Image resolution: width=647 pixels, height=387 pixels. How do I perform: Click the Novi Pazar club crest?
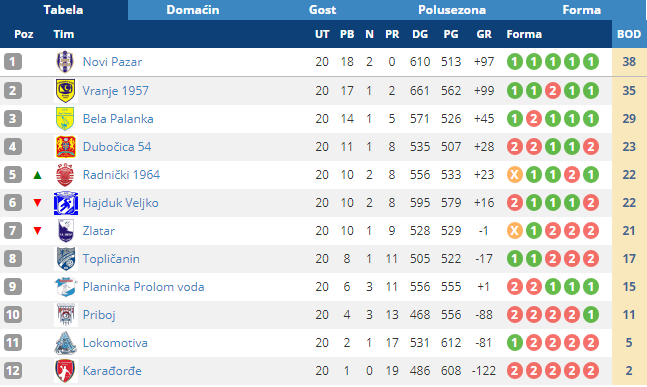pyautogui.click(x=65, y=62)
